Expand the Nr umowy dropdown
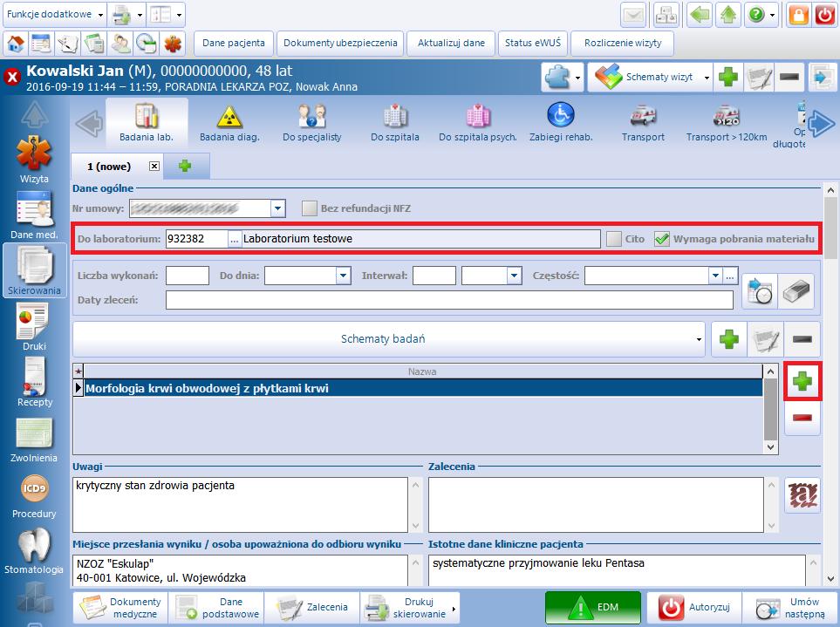 coord(277,208)
